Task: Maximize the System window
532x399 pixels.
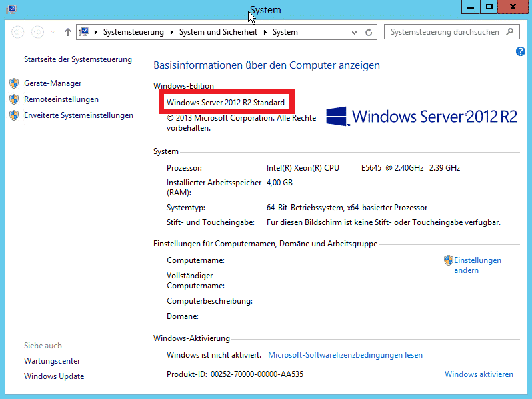Action: click(489, 7)
